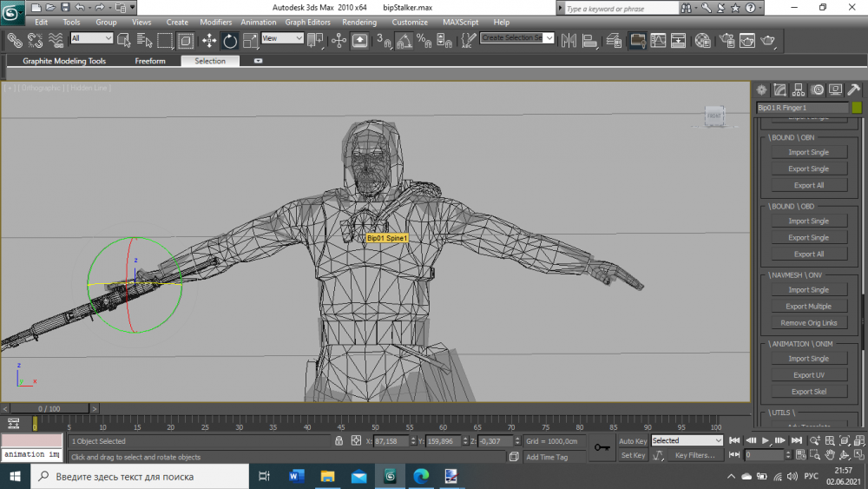Open the selection filter 'All' dropdown
Viewport: 868px width, 489px height.
(92, 38)
